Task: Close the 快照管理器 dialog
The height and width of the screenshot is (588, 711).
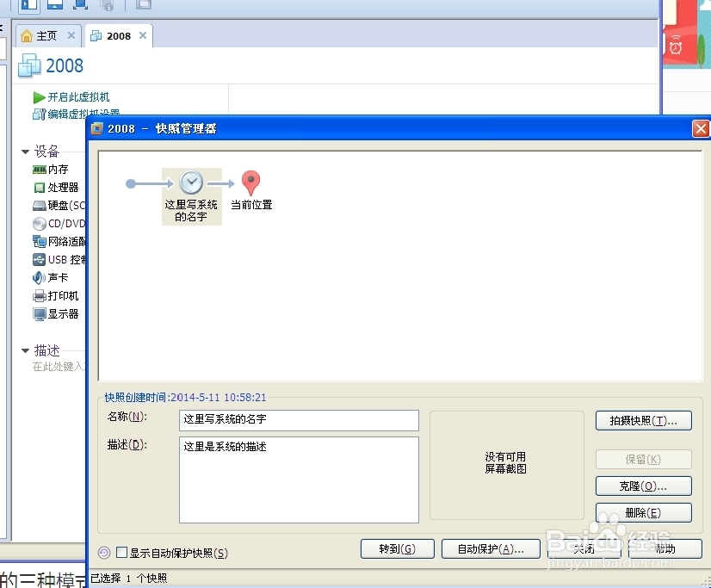Action: (x=701, y=129)
